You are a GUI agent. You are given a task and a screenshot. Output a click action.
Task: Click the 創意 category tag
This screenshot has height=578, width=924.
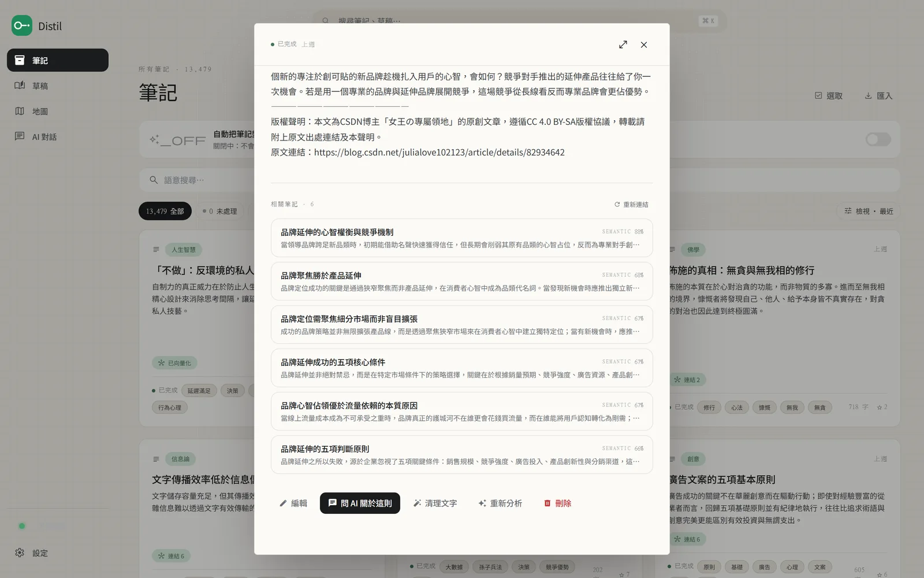693,459
